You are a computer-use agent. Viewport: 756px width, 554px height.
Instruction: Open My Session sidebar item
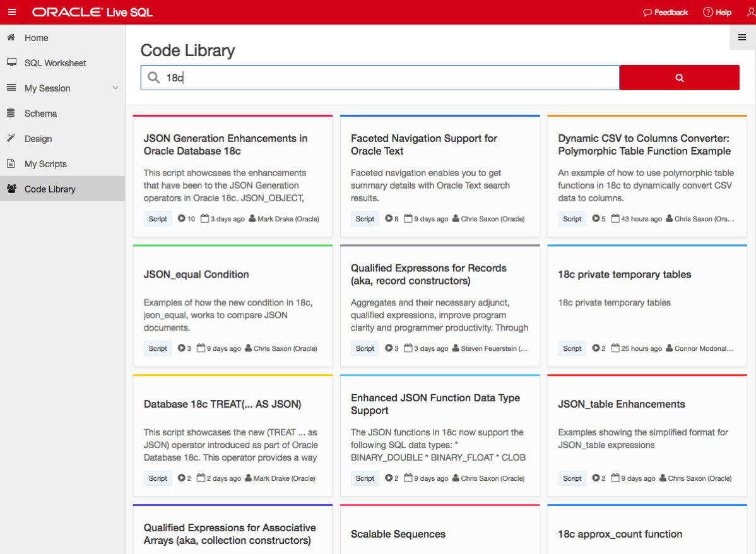(x=47, y=88)
